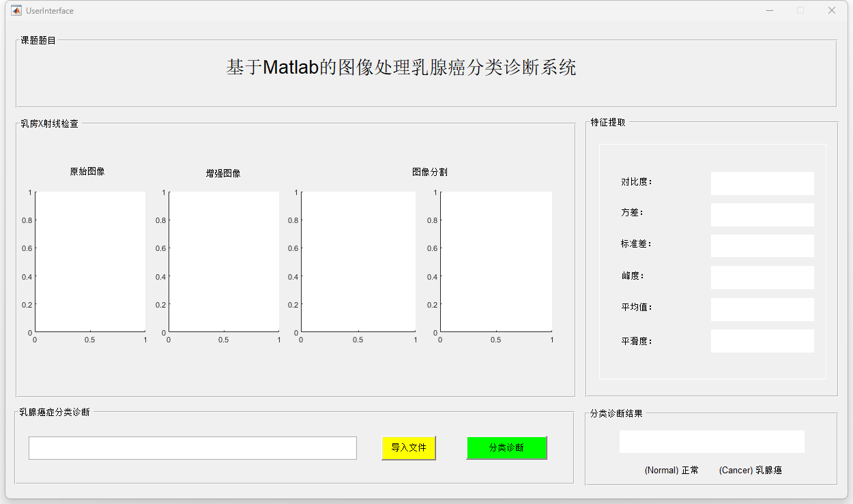The width and height of the screenshot is (853, 504).
Task: Click the 图像分割 label
Action: click(x=430, y=172)
